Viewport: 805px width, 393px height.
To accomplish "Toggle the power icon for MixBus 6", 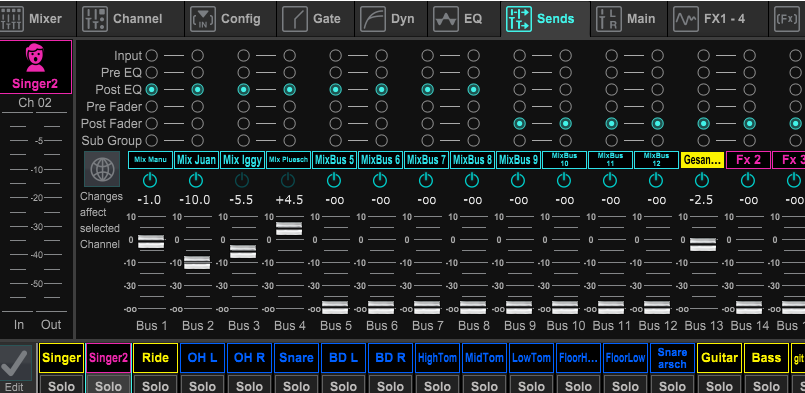I will point(380,180).
